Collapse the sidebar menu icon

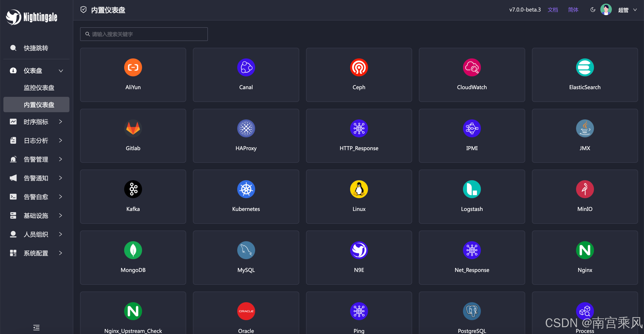tap(36, 327)
